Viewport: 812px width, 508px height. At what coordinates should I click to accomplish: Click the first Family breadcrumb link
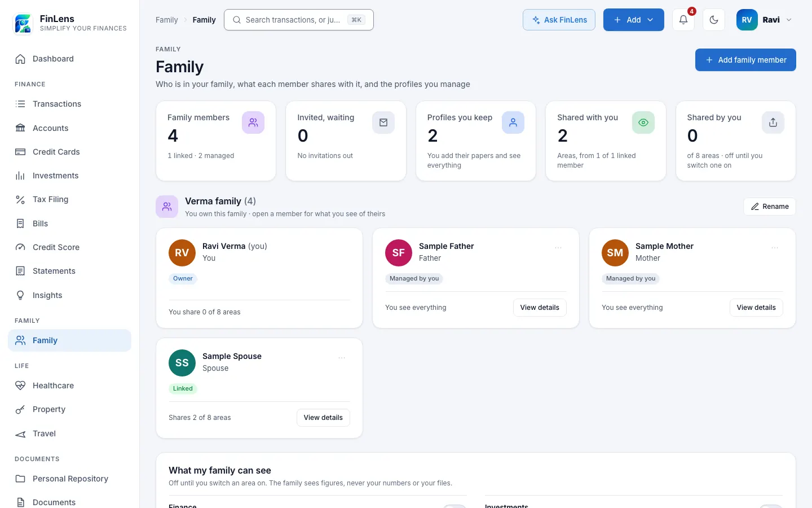click(166, 20)
